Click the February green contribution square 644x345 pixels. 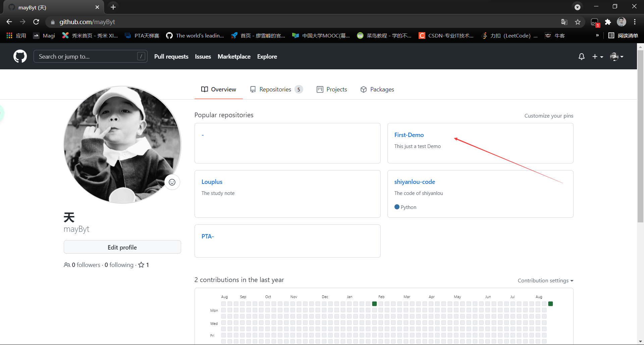374,304
